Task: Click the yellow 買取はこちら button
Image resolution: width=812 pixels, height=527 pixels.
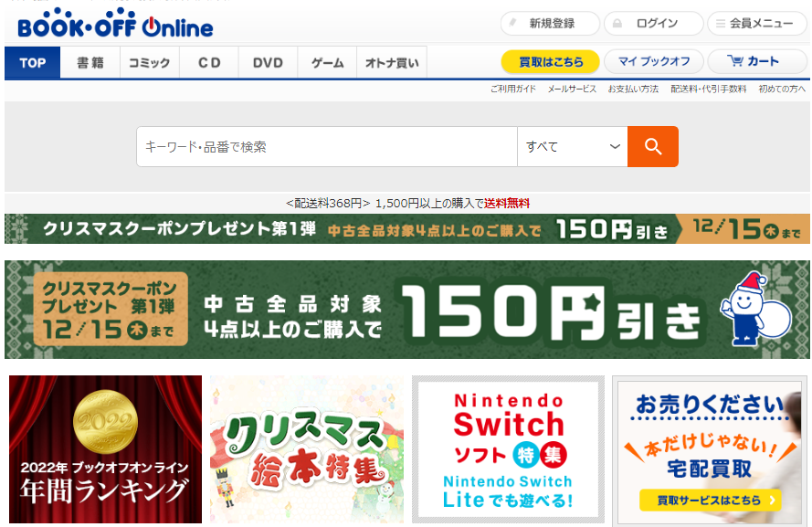Action: [550, 61]
